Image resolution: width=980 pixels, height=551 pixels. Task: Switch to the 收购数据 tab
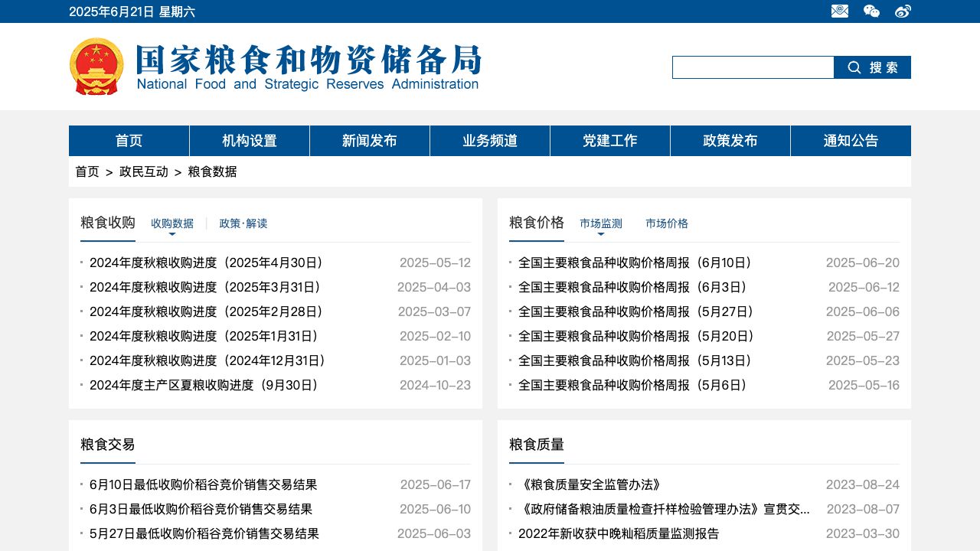click(x=172, y=223)
